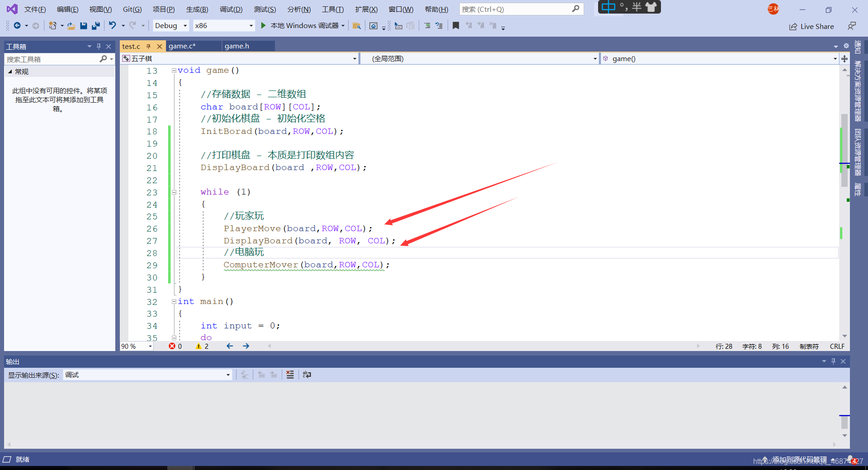Click the search magnifier in toolbox search
This screenshot has width=868, height=470.
coord(103,59)
